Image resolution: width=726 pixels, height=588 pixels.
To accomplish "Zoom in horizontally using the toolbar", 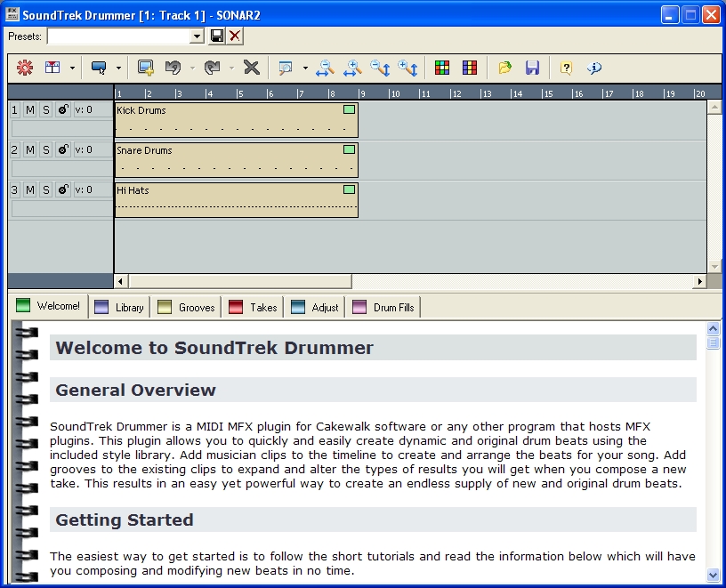I will coord(351,68).
